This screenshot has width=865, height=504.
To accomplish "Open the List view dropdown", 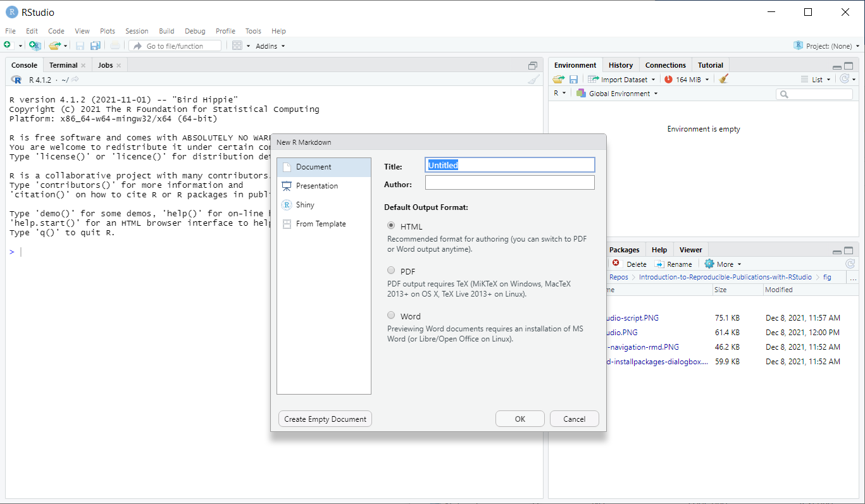I will pos(816,80).
